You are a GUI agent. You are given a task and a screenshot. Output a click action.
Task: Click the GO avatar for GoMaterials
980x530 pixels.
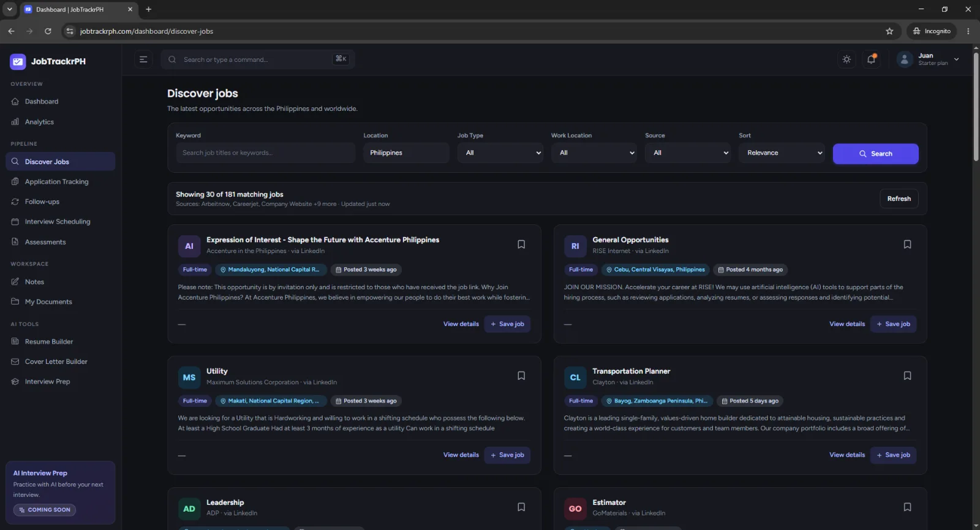(575, 509)
